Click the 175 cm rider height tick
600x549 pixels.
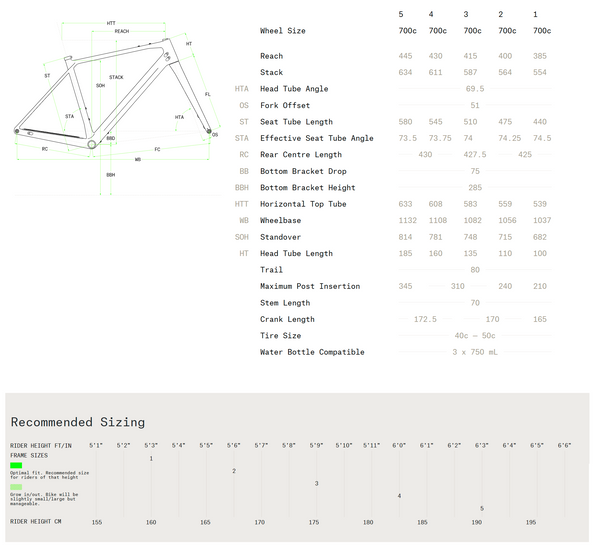pyautogui.click(x=314, y=522)
